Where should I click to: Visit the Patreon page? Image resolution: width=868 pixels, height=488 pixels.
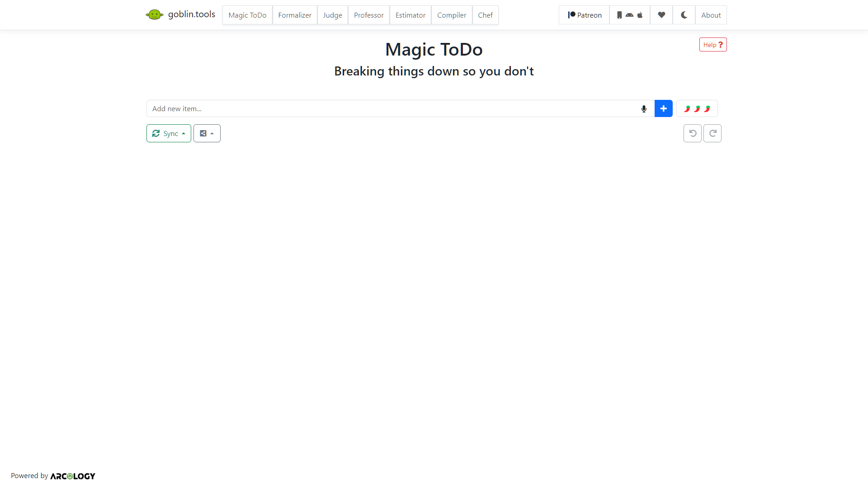point(584,15)
